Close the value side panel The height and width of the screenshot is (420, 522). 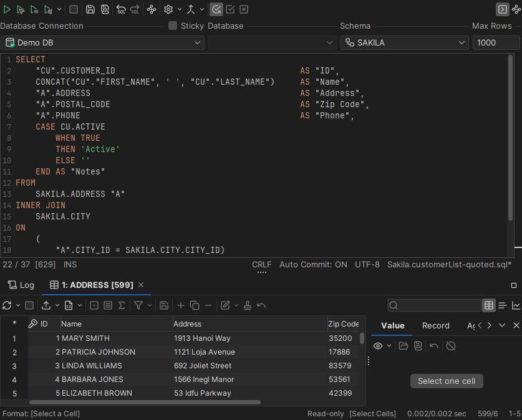(x=516, y=325)
